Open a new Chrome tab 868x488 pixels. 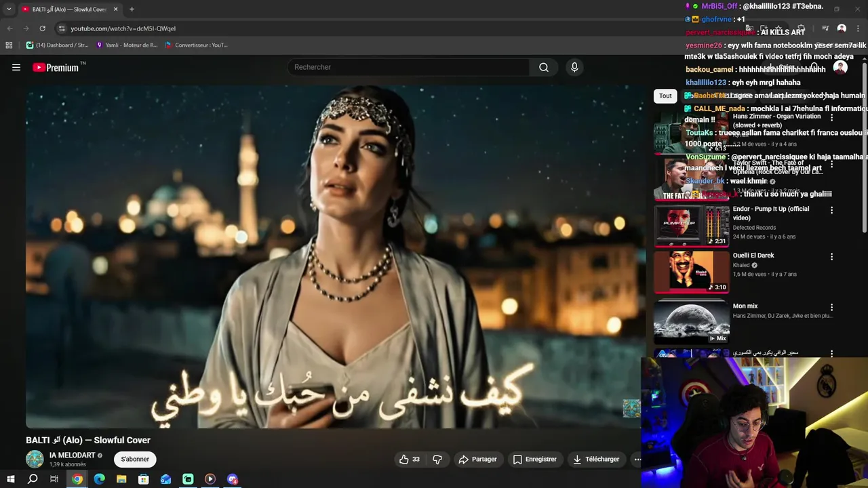(132, 9)
